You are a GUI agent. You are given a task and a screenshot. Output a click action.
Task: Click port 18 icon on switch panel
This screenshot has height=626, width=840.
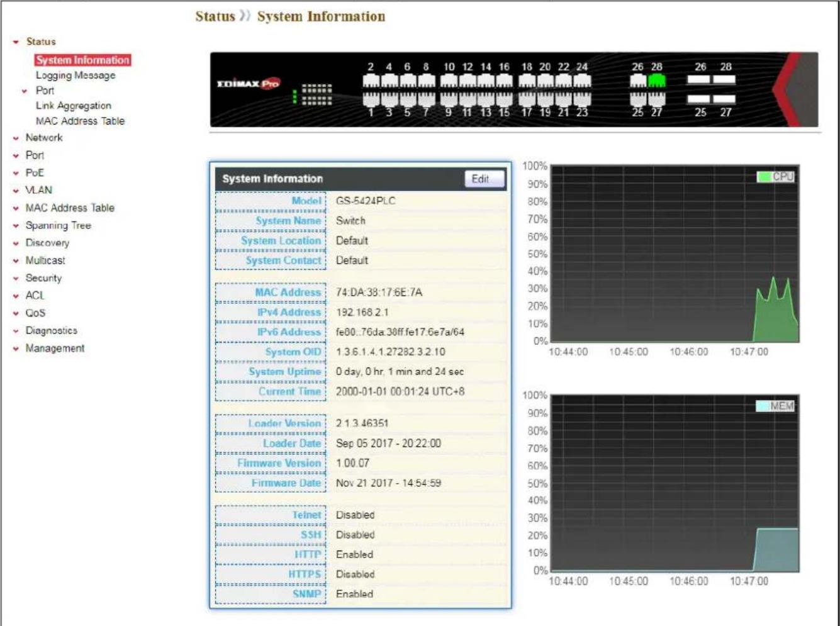point(527,81)
